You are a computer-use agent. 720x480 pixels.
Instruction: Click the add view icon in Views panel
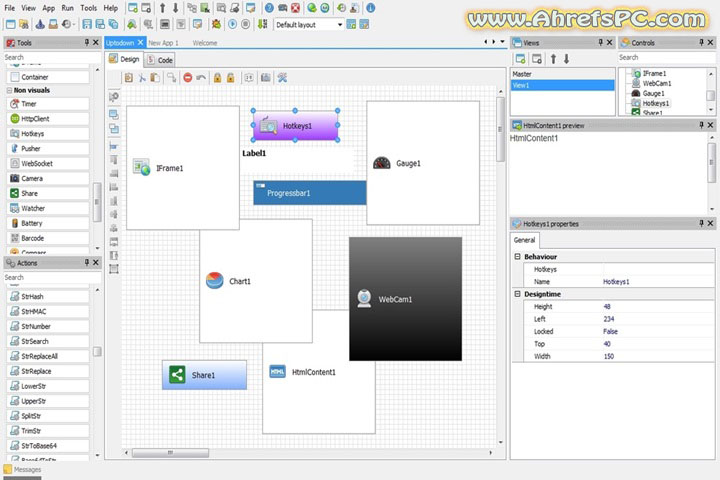(520, 59)
